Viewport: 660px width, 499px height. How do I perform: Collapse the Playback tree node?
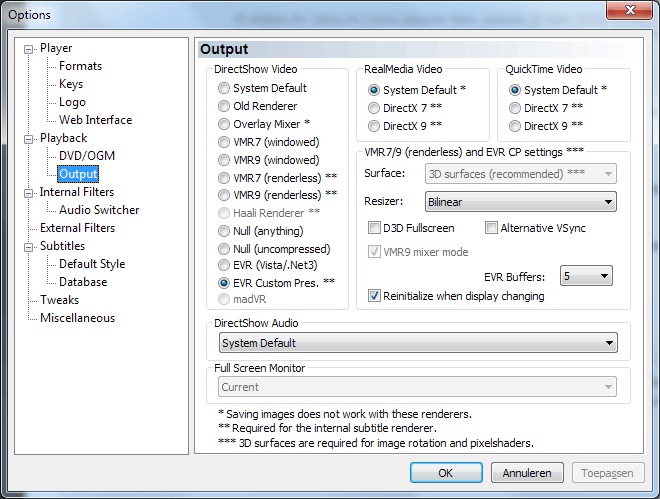point(28,139)
